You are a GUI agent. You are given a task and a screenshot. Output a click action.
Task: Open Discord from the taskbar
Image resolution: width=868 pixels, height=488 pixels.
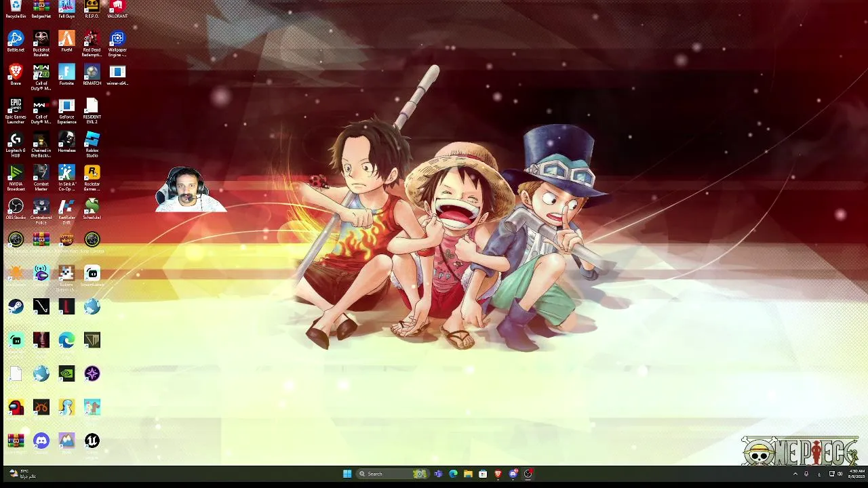click(x=513, y=474)
